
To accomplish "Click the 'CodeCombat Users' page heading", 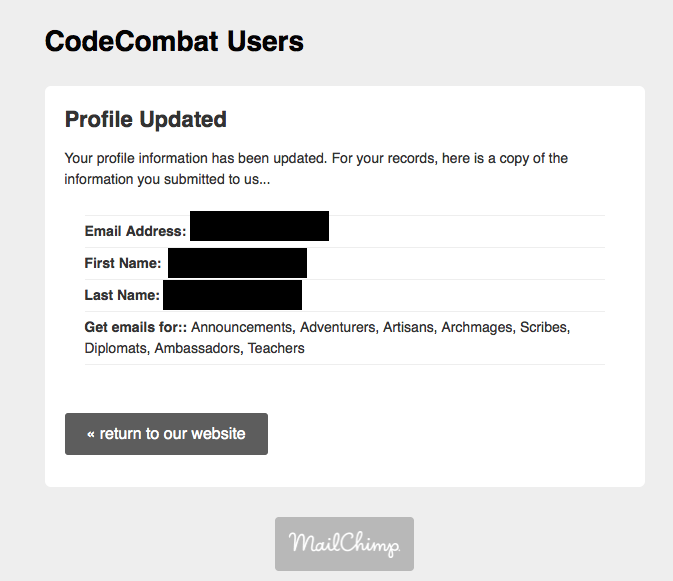I will (174, 42).
